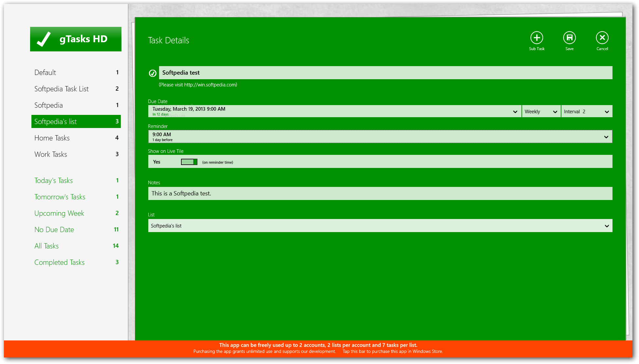The width and height of the screenshot is (639, 364).
Task: Open the Interval 2 dropdown
Action: [x=587, y=111]
